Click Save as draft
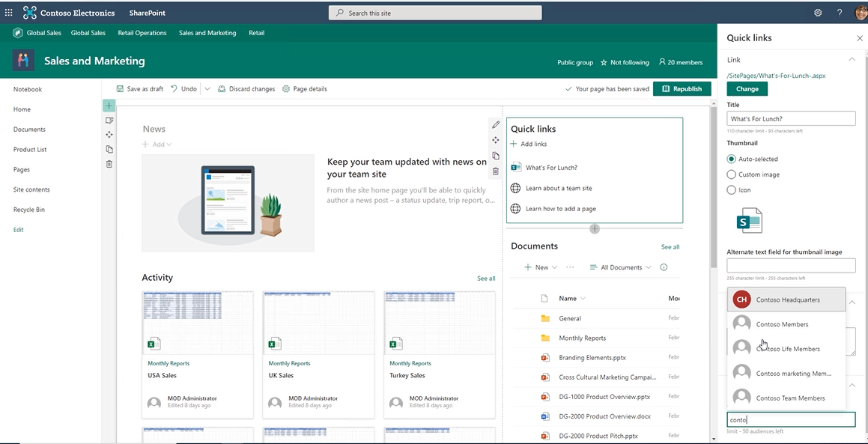 point(139,88)
